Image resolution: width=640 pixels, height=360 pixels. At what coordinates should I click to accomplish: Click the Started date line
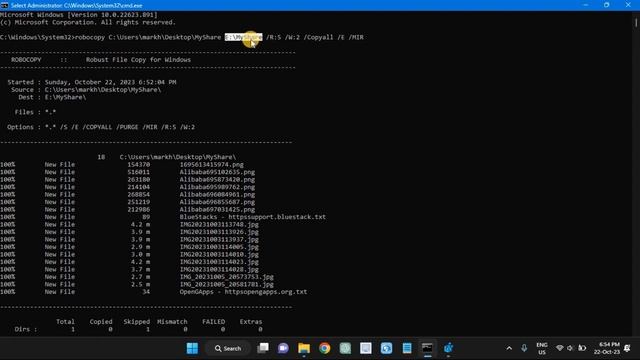tap(92, 82)
